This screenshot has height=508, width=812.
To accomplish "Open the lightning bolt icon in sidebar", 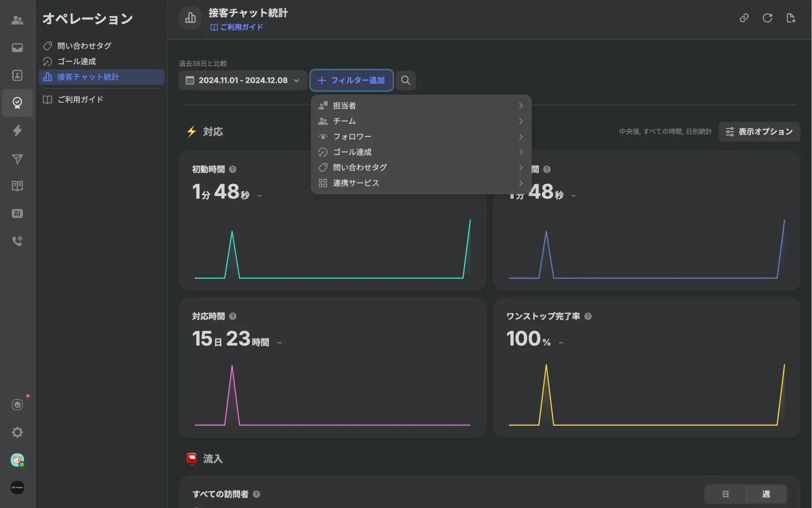I will (17, 131).
